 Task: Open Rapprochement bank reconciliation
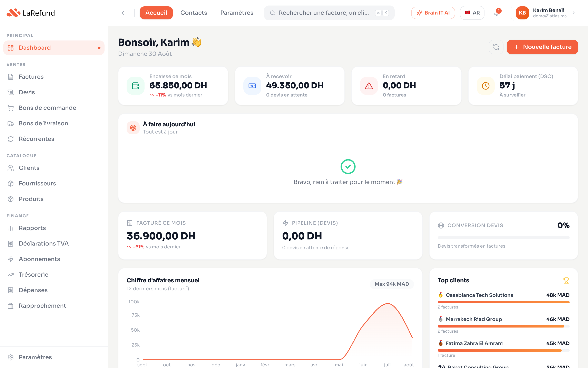point(54,306)
